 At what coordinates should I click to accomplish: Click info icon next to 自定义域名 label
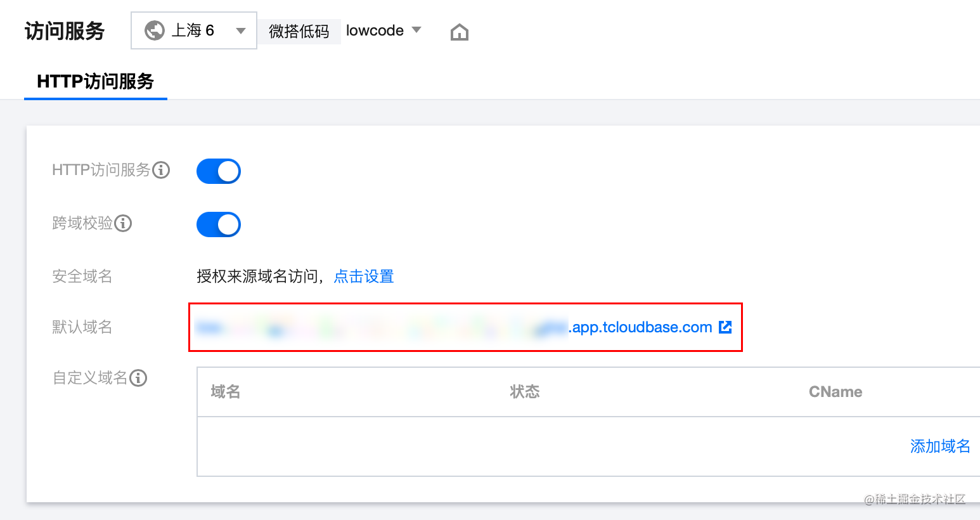138,378
